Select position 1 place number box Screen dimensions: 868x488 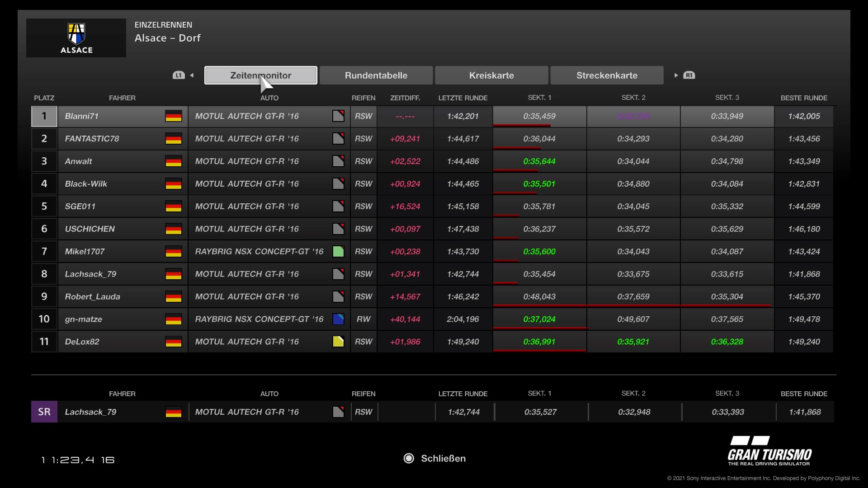coord(44,116)
